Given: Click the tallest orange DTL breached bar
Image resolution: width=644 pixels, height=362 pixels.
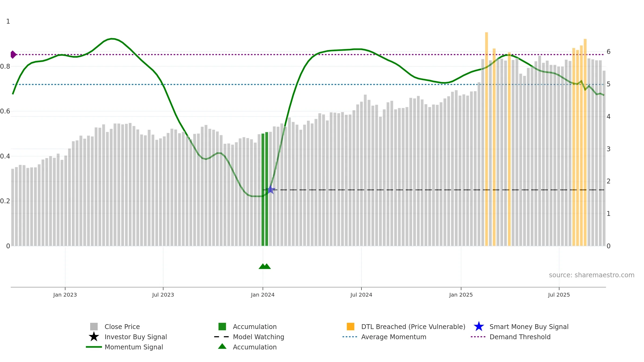Looking at the screenshot, I should click(x=486, y=139).
